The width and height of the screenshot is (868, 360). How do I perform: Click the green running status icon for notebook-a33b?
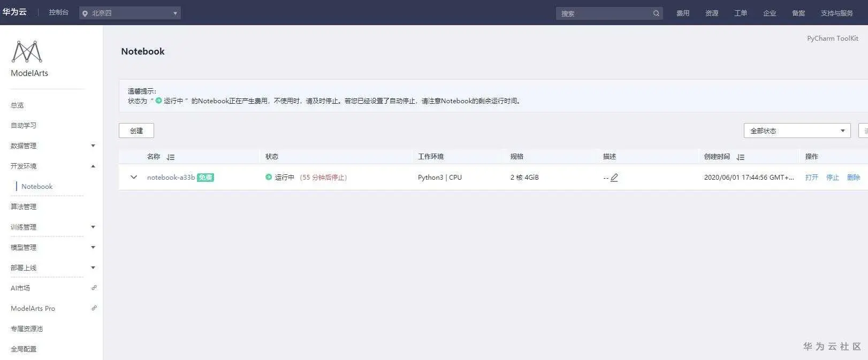click(269, 177)
